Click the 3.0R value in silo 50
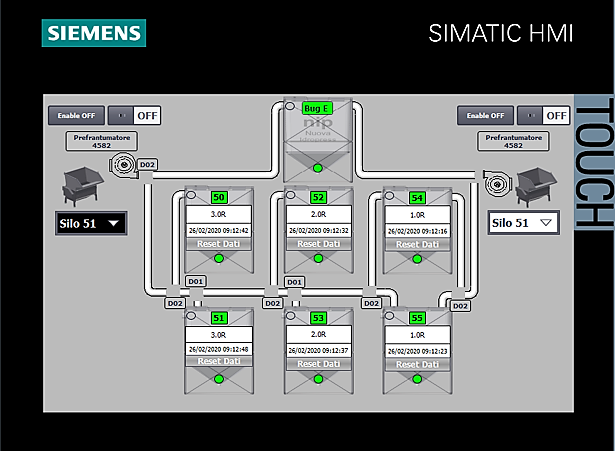 pos(218,214)
